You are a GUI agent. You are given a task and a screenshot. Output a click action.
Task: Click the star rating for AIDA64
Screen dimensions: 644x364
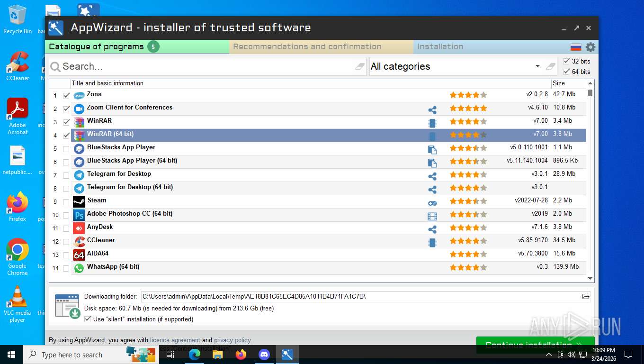(x=468, y=254)
